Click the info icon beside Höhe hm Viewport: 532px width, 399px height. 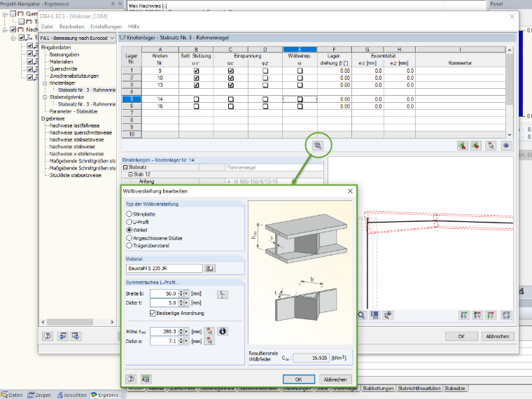222,332
